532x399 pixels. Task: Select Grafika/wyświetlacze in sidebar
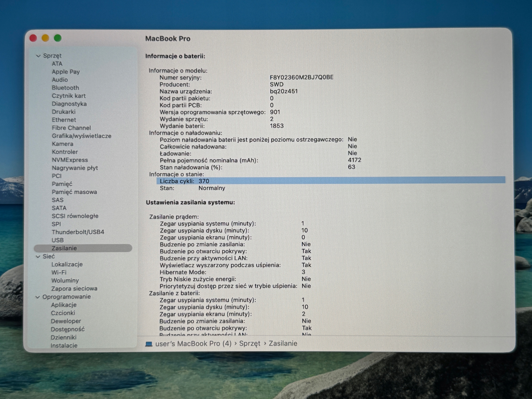[x=82, y=136]
